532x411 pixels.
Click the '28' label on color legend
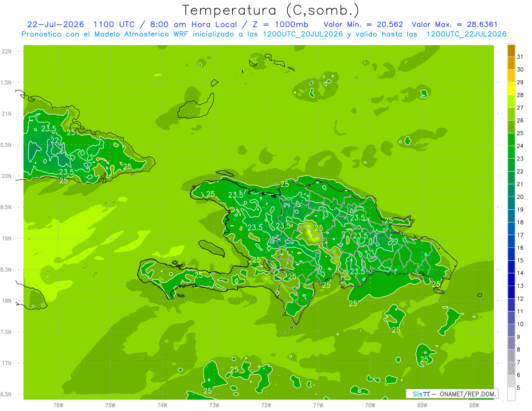coord(520,95)
